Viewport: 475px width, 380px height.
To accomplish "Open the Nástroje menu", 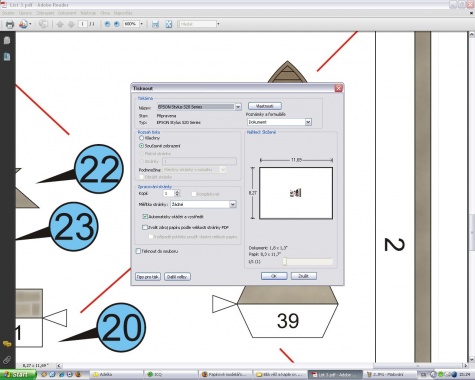I will (88, 13).
